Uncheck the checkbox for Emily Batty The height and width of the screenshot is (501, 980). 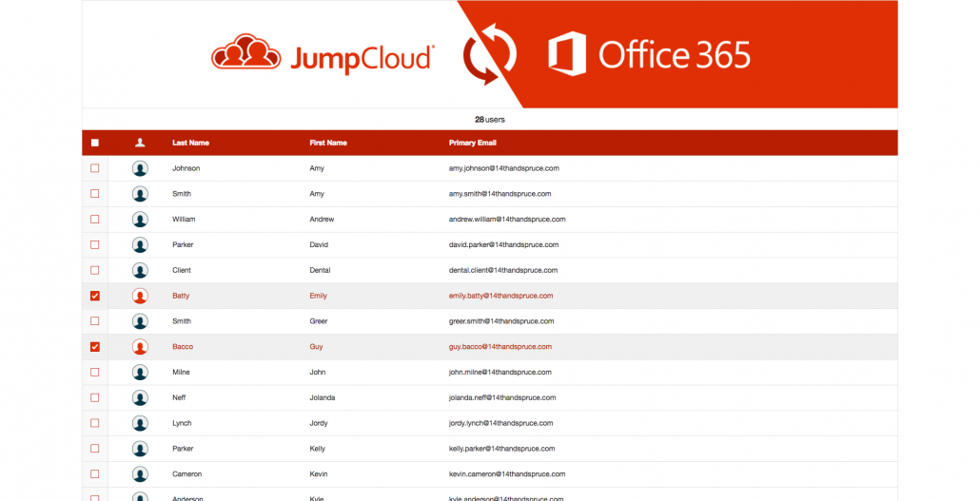94,296
